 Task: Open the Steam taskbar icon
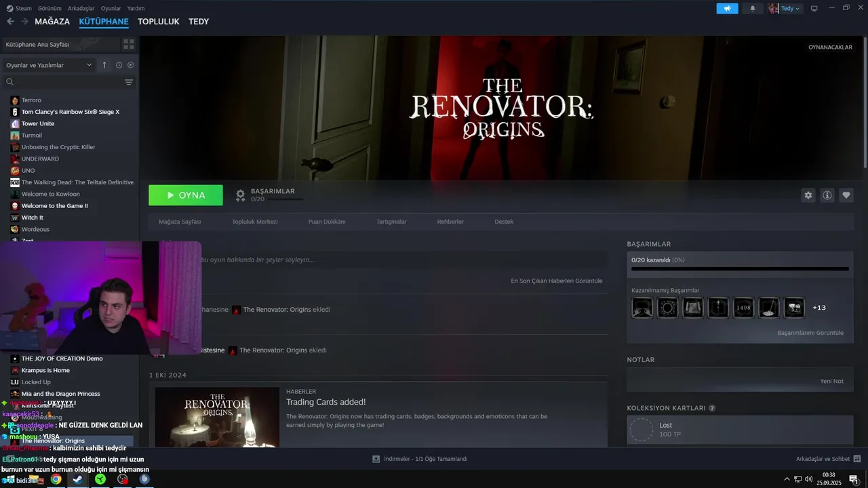(x=78, y=479)
